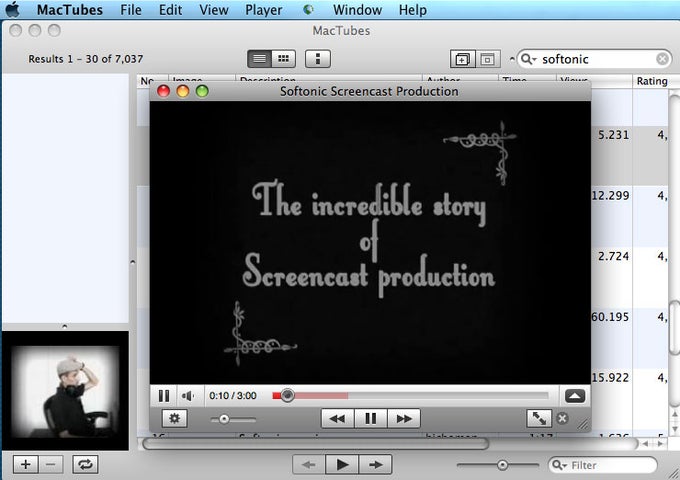Screen dimensions: 680x480
Task: Click the main window play button
Action: pos(342,465)
